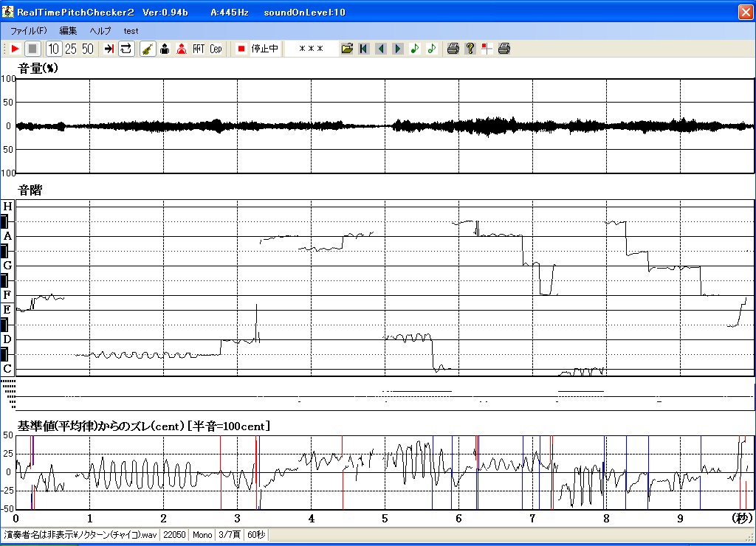Viewport: 756px width, 546px height.
Task: Click the 音階 panel heading
Action: [x=30, y=190]
